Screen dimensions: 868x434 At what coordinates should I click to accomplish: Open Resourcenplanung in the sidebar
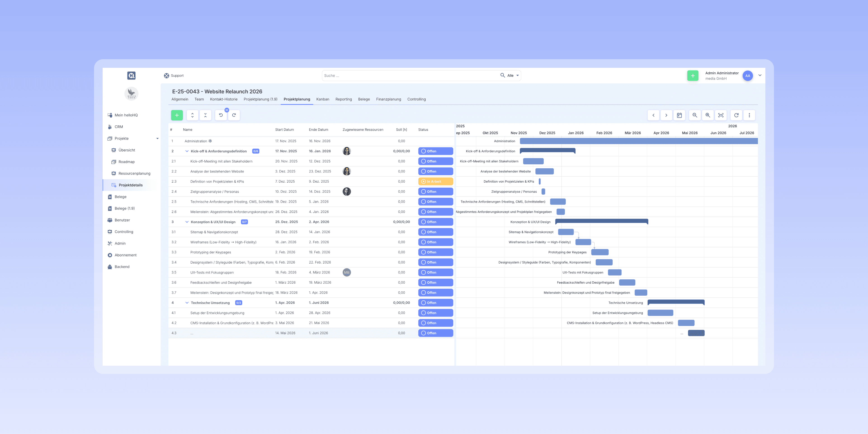tap(134, 174)
